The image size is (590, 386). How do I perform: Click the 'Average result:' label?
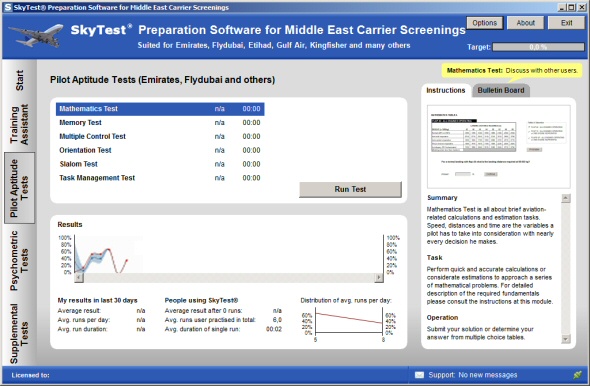click(x=79, y=311)
